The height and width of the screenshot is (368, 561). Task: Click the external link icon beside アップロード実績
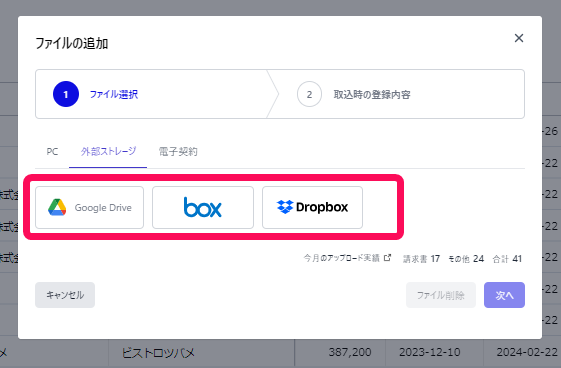[x=387, y=257]
